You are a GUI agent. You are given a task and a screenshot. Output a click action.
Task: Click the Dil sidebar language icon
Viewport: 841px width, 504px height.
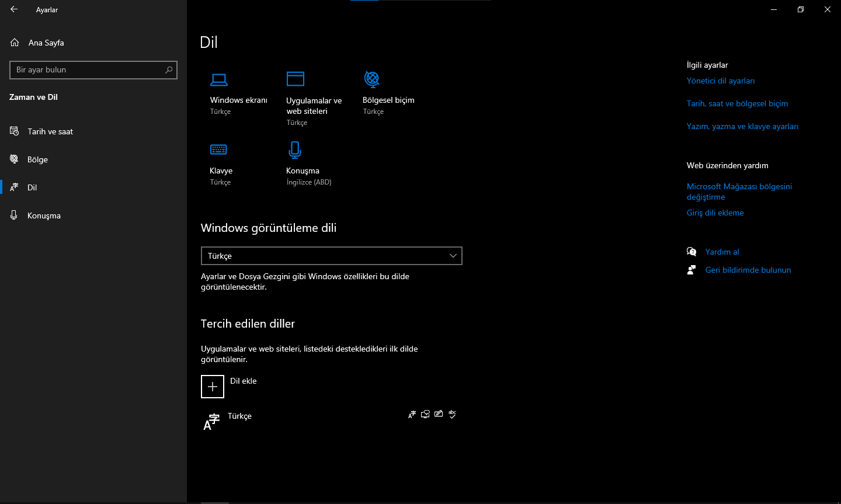[15, 187]
